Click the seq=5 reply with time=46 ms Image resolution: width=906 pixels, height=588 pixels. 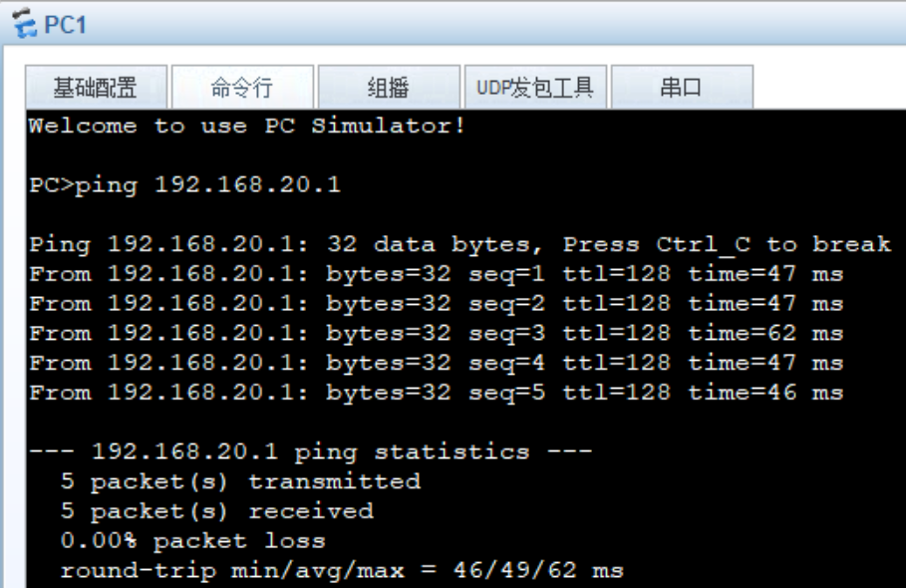tap(436, 393)
